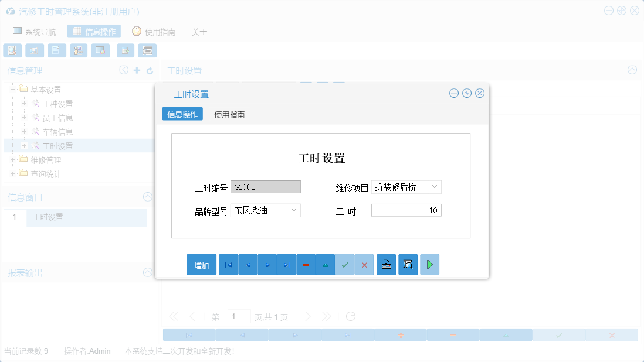Delete the current record with the red minus icon
644x362 pixels.
pos(306,264)
